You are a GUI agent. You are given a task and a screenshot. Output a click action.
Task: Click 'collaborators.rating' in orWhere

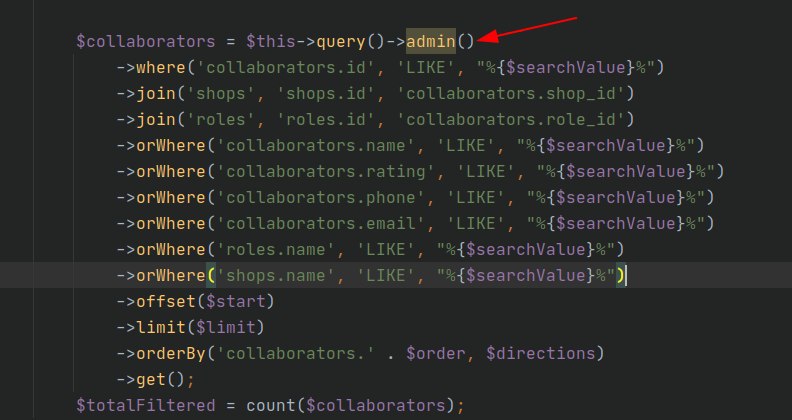coord(326,172)
